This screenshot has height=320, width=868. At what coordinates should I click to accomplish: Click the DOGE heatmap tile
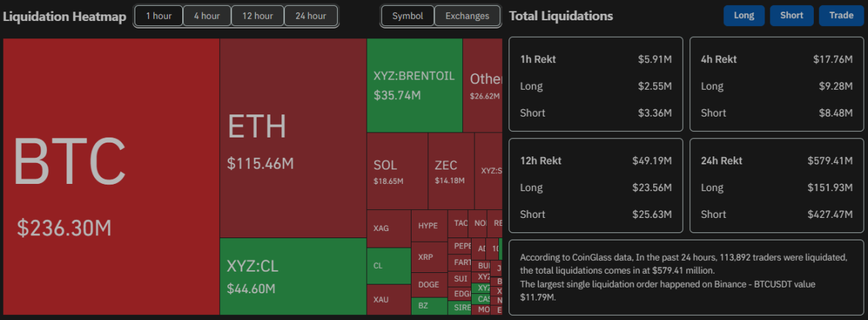[x=429, y=285]
